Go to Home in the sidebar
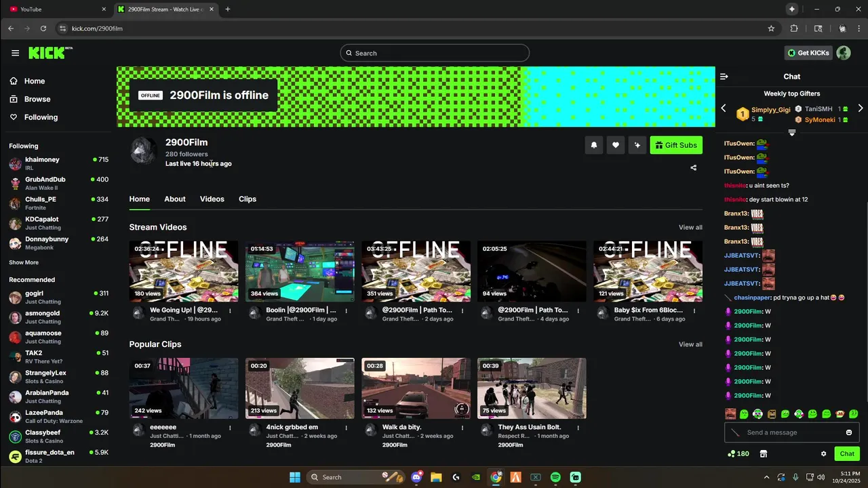 tap(27, 81)
